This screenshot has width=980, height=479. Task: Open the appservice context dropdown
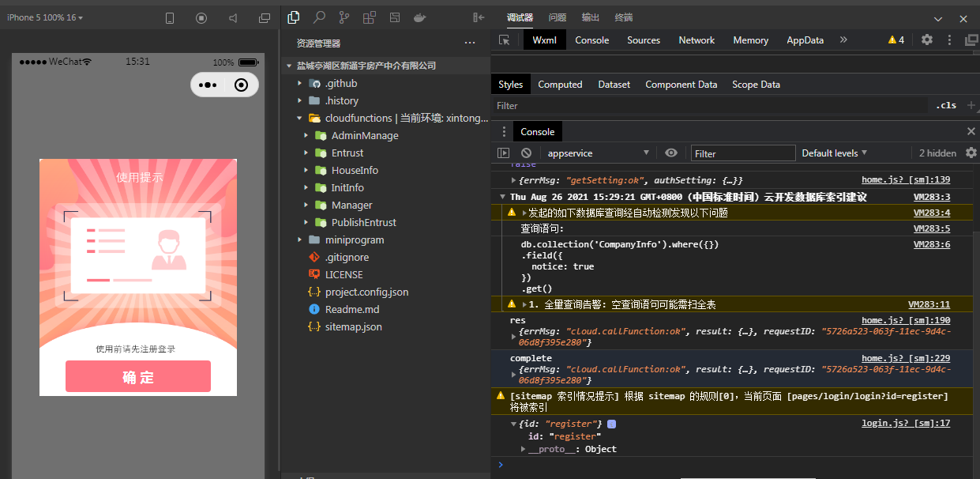tap(598, 153)
